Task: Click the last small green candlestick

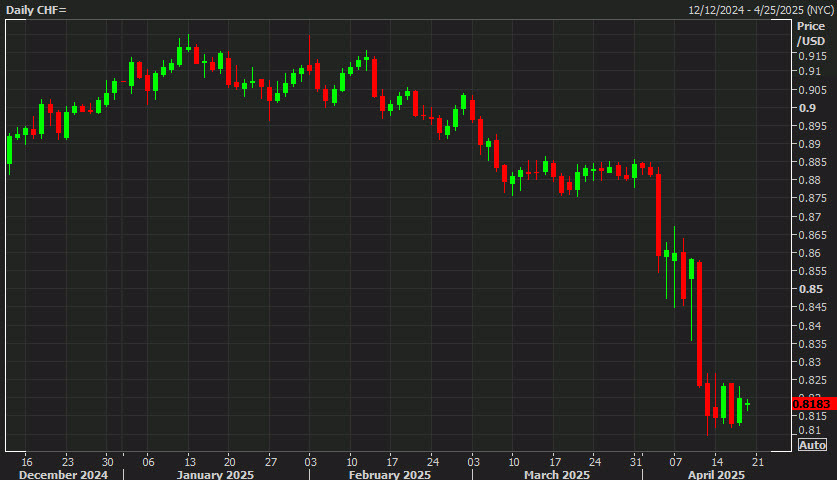Action: click(x=747, y=405)
